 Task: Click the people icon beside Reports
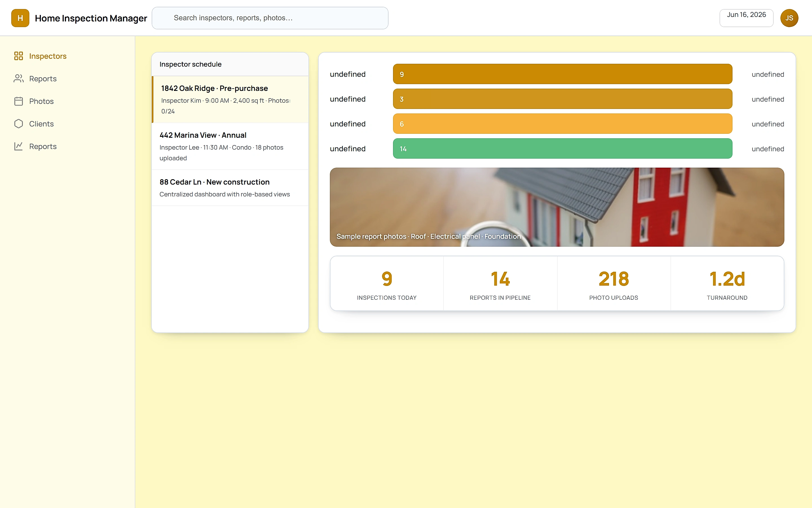pos(18,78)
